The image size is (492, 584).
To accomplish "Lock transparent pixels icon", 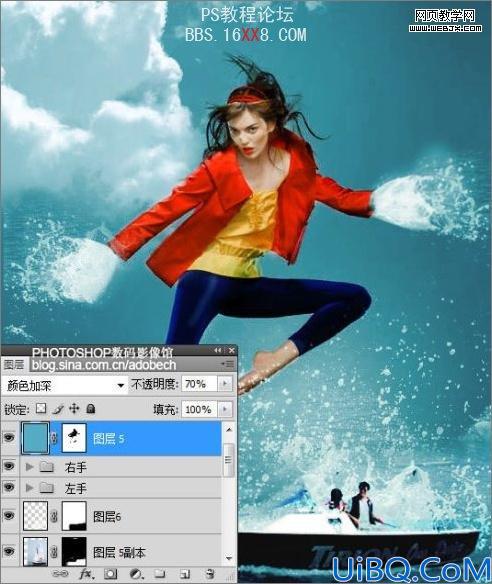I will 41,409.
